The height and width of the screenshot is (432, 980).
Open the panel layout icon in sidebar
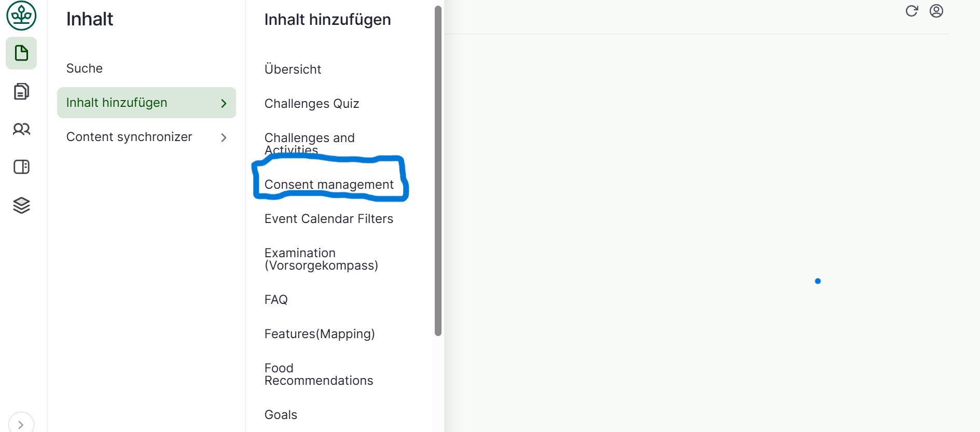(x=21, y=167)
